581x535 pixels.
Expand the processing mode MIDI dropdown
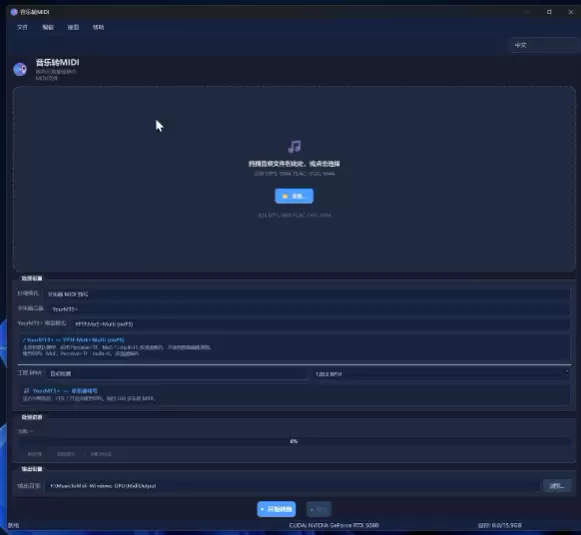(307, 294)
